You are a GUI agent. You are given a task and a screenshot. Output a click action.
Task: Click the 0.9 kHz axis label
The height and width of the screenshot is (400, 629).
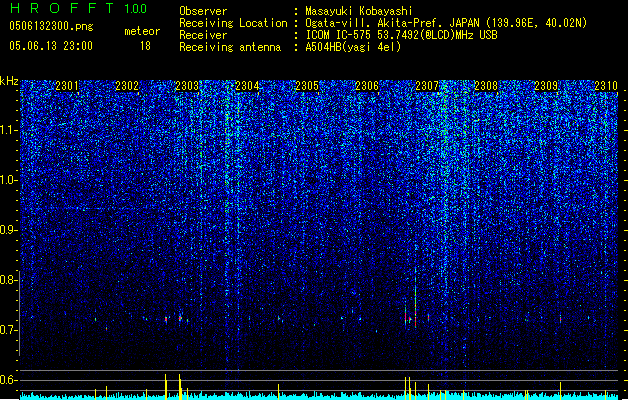(x=9, y=230)
